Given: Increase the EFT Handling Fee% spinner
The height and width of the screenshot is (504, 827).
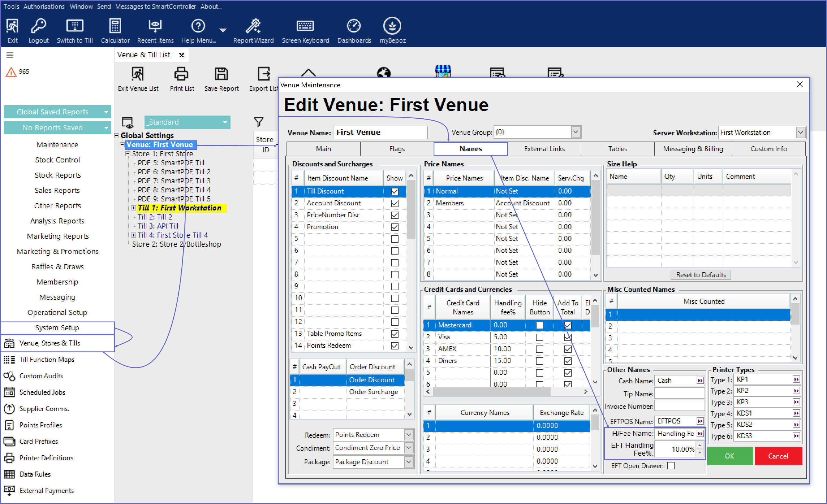Looking at the screenshot, I should pyautogui.click(x=699, y=445).
